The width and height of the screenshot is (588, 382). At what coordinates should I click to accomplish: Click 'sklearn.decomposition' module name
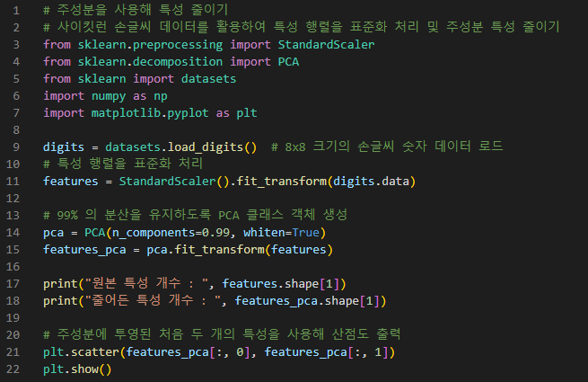coord(150,62)
